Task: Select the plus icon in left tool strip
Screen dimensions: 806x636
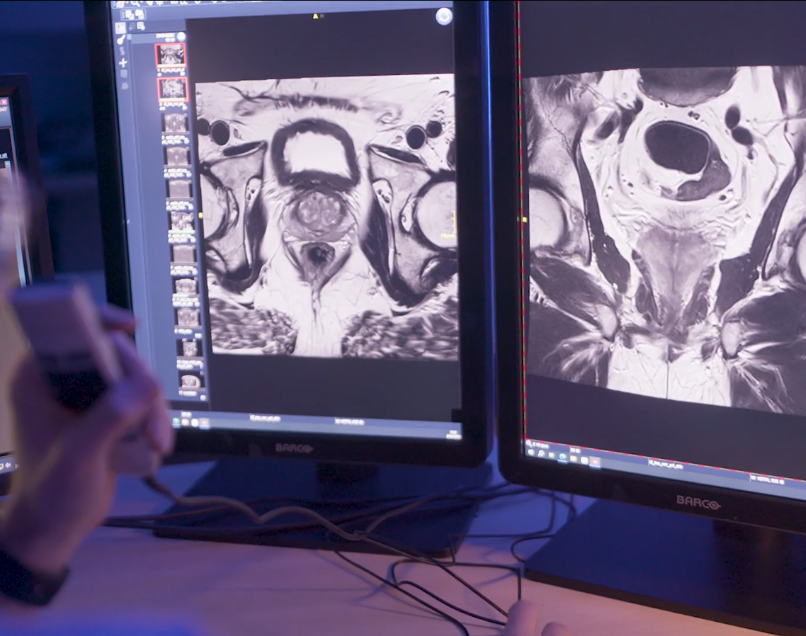Action: 123,62
